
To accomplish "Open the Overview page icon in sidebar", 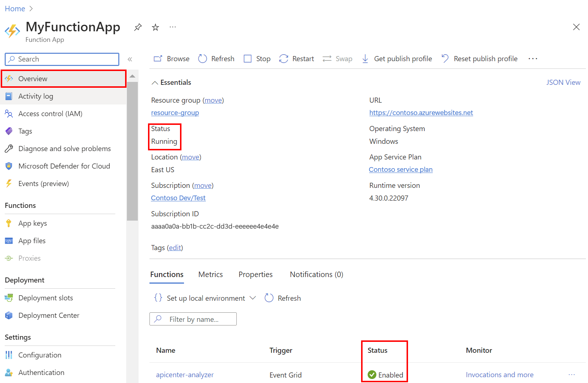I will pos(9,78).
